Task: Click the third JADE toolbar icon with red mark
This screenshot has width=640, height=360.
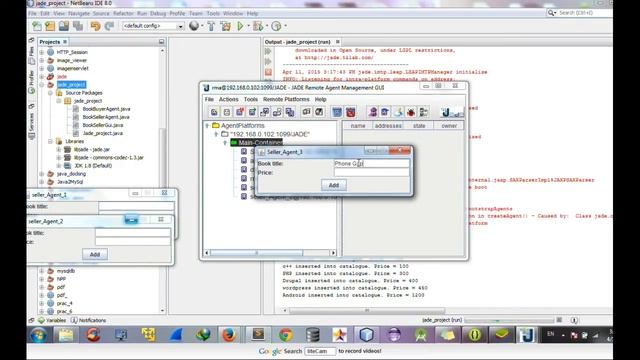Action: 239,112
